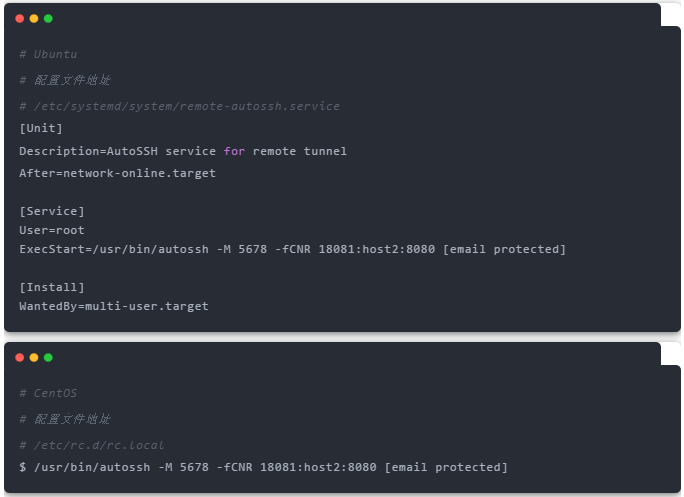
Task: Click the WantedBy=multi-user.target line
Action: 114,306
